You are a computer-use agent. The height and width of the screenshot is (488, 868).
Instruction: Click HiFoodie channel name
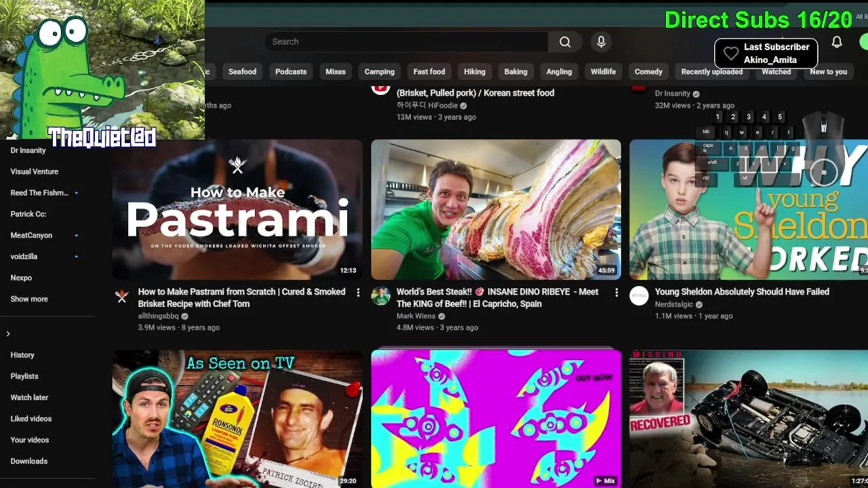[427, 105]
